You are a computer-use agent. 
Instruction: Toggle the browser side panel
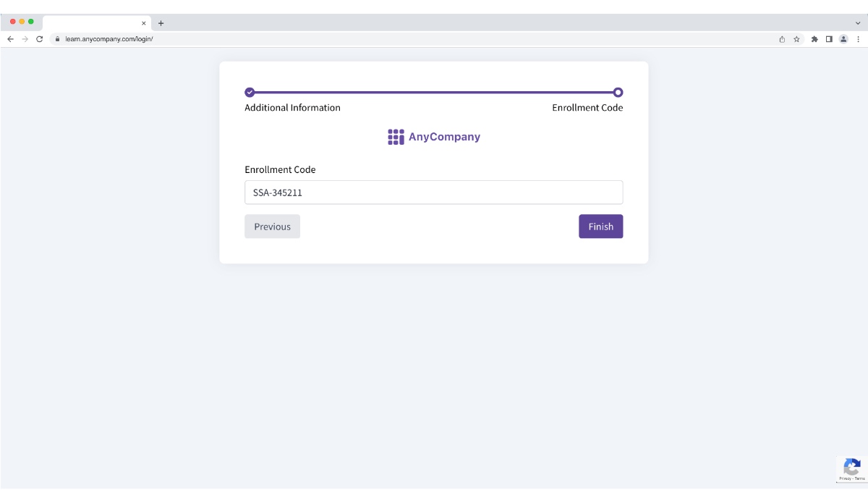[829, 39]
